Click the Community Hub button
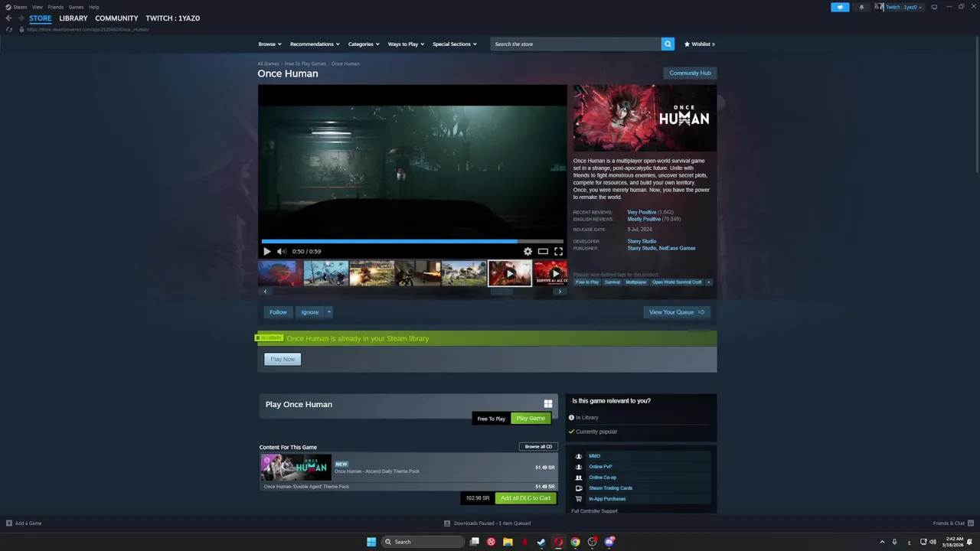980x551 pixels. pos(690,73)
